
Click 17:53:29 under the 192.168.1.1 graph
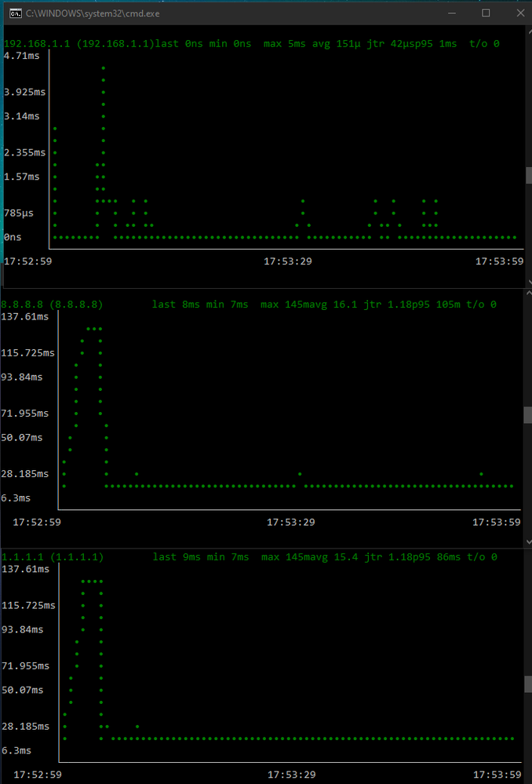pos(288,261)
